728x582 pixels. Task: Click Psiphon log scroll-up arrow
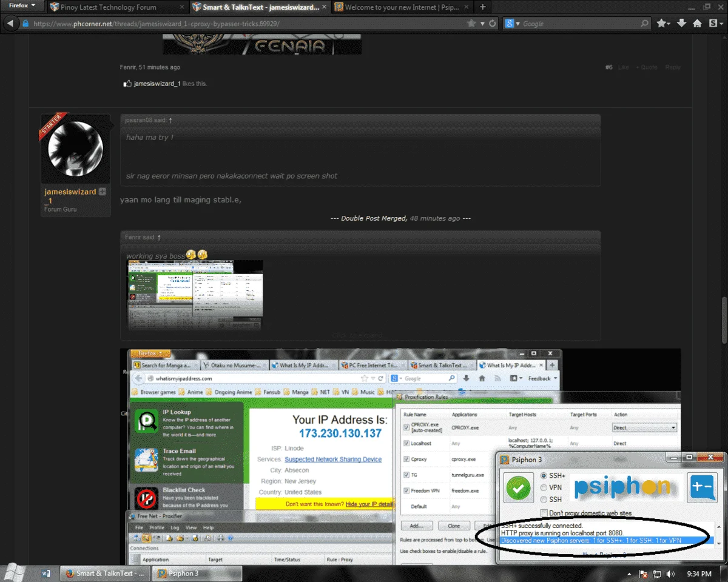point(718,526)
